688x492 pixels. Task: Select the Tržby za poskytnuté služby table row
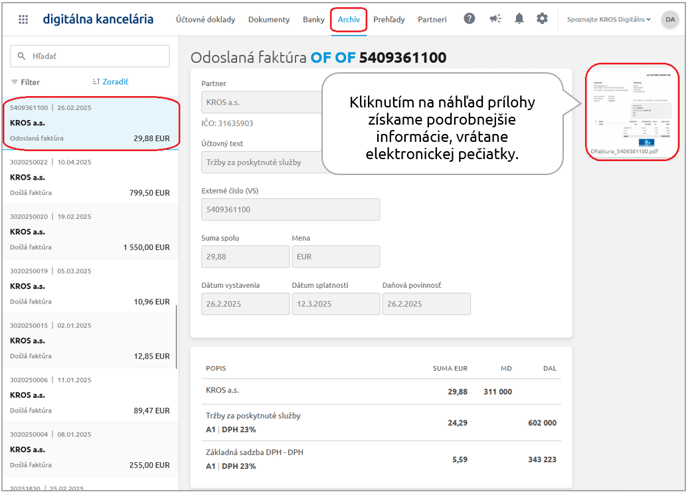coord(383,423)
